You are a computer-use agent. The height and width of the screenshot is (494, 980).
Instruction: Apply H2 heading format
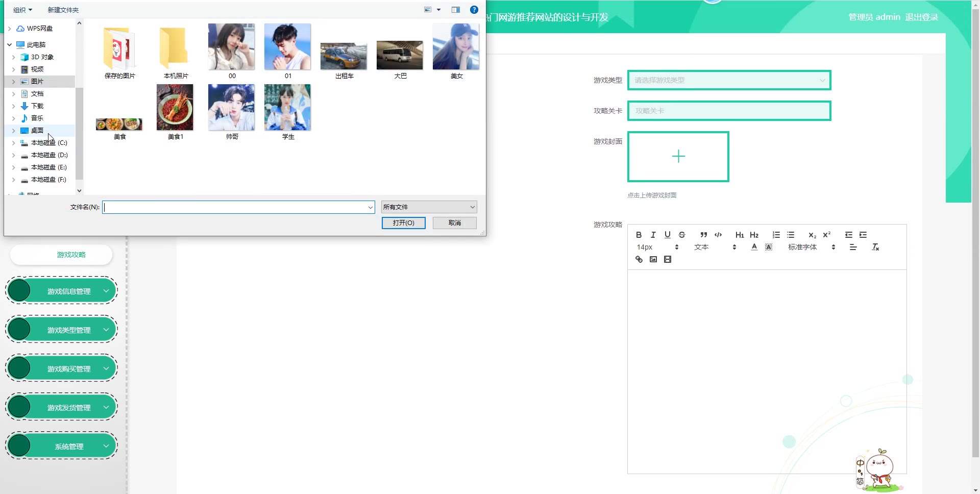tap(754, 235)
